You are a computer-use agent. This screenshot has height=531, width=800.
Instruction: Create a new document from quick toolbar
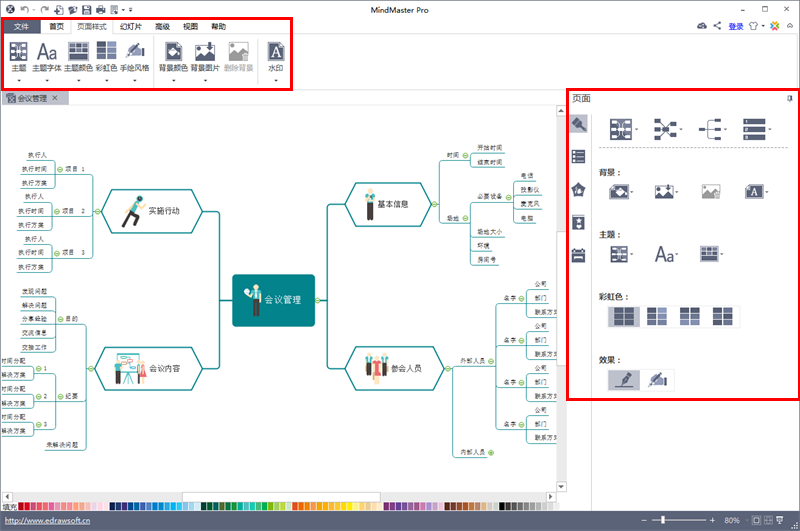59,9
